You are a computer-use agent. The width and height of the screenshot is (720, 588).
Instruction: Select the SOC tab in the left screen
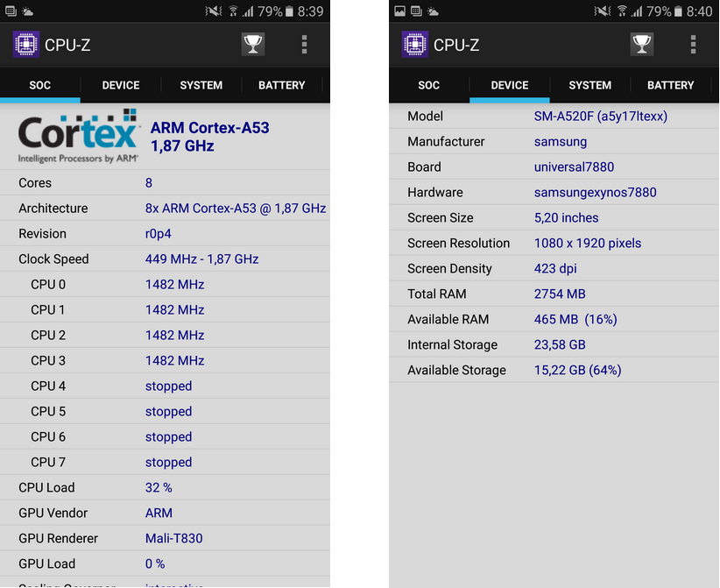tap(40, 85)
